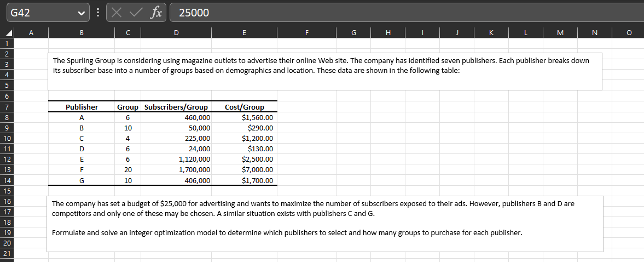Select column L header

coord(526,33)
